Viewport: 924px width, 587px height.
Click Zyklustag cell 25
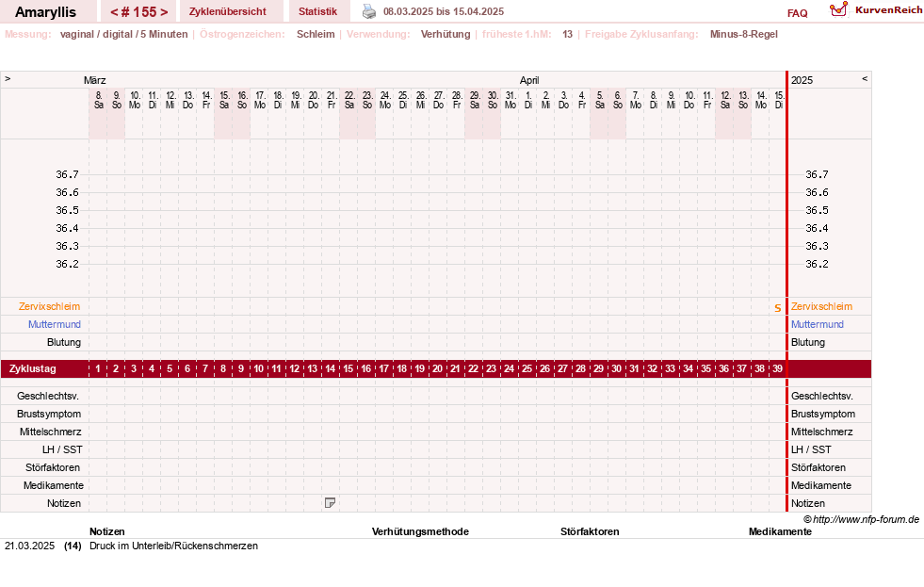pyautogui.click(x=527, y=368)
